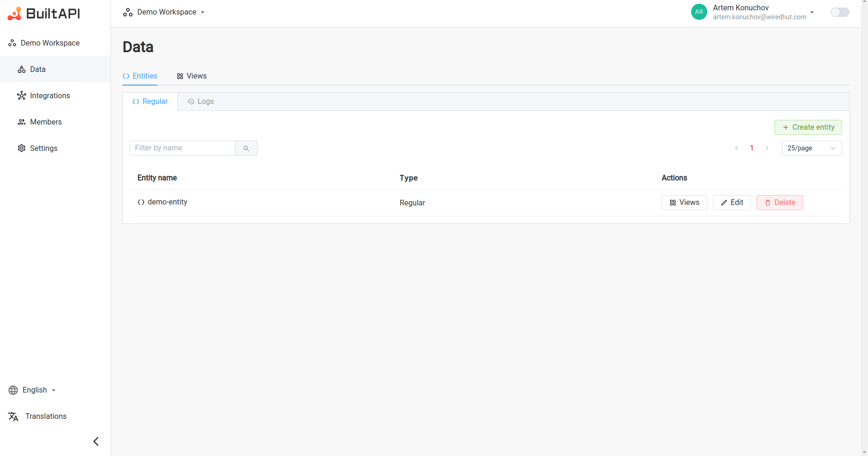The width and height of the screenshot is (868, 456).
Task: Edit the demo-entity row
Action: pos(732,203)
